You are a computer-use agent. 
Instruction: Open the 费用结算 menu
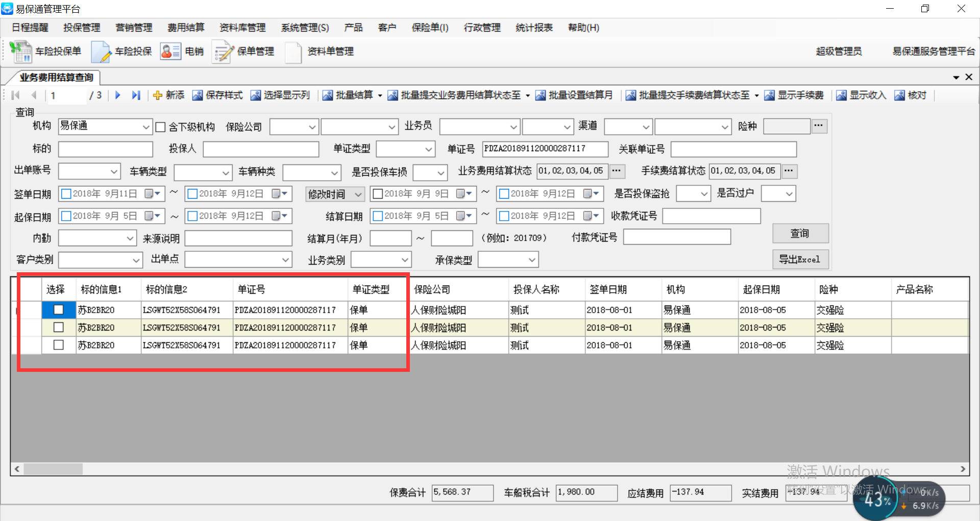coord(186,28)
